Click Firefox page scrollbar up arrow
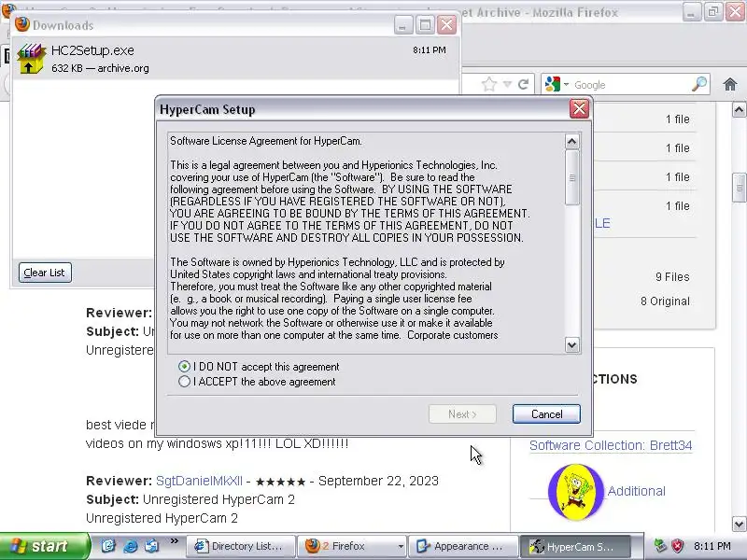747x560 pixels. [x=739, y=110]
